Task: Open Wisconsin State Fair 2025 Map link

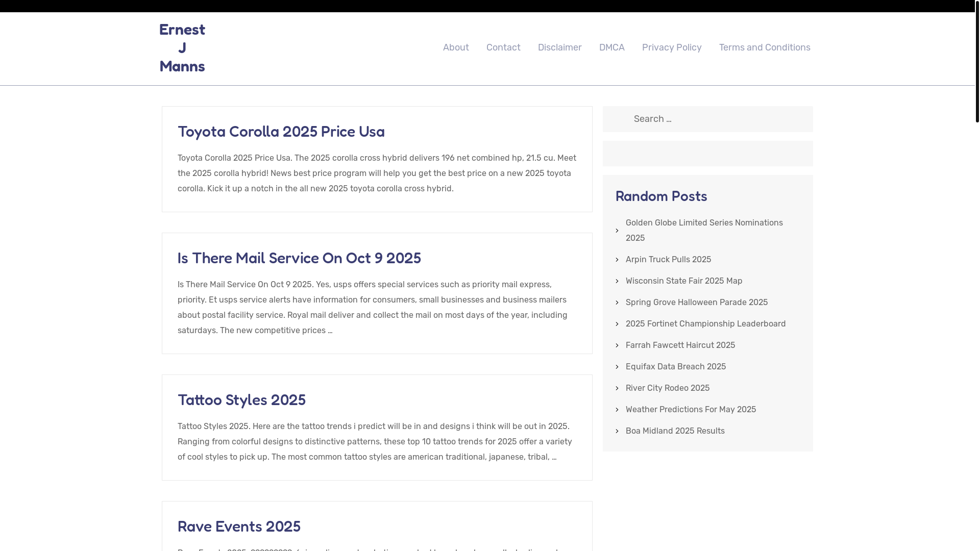Action: coord(684,281)
